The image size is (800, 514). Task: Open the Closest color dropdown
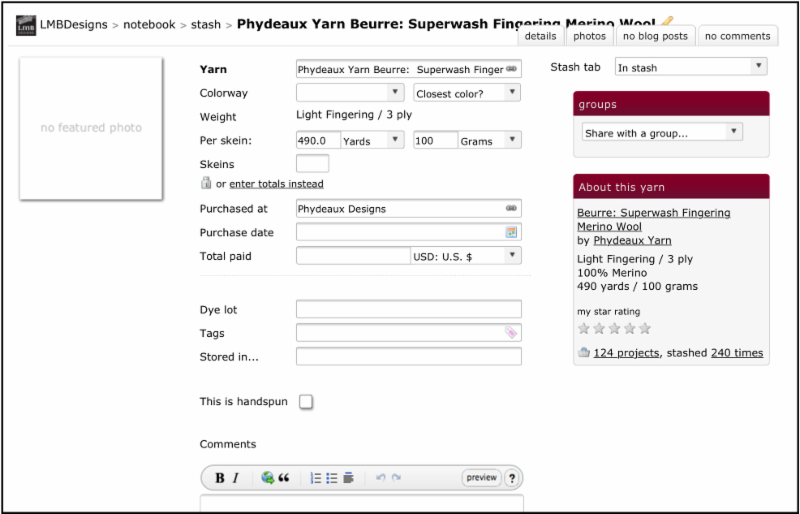tap(467, 93)
